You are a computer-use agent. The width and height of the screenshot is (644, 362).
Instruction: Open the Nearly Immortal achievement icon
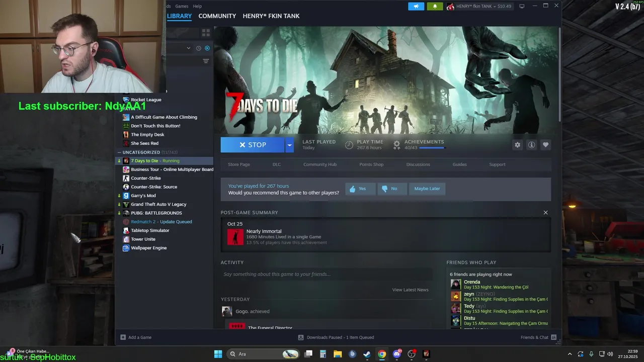click(235, 237)
